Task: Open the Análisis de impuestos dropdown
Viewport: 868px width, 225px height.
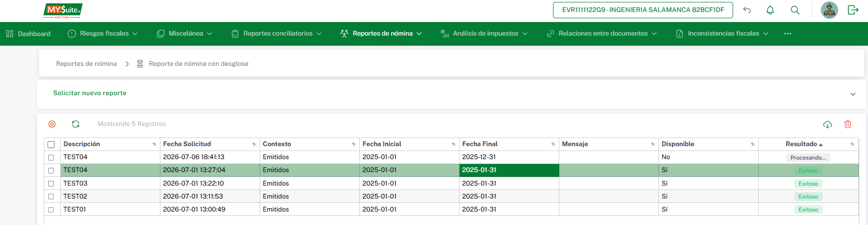Action: point(484,34)
